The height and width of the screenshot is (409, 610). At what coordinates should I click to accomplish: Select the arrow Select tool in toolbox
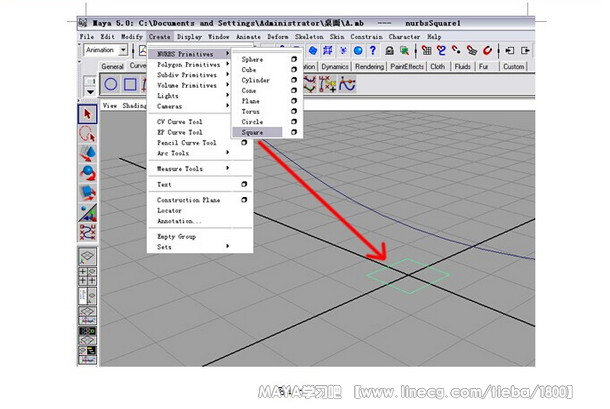pyautogui.click(x=88, y=114)
